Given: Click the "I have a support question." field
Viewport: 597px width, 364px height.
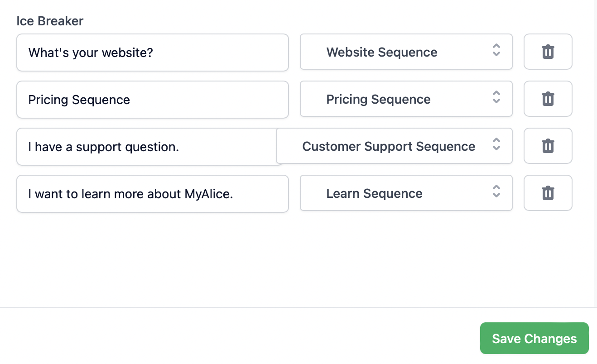Looking at the screenshot, I should 146,147.
